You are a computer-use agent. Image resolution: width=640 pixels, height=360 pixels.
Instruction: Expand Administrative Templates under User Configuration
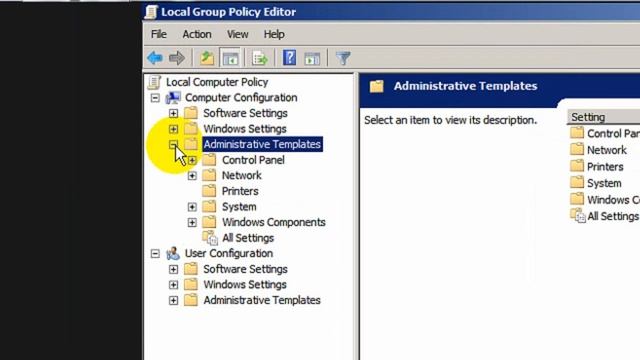point(173,301)
